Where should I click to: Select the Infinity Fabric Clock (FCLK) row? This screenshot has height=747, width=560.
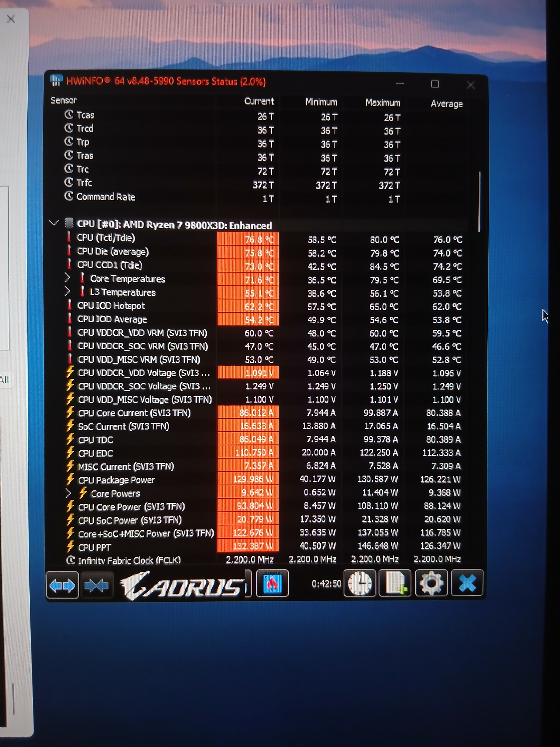tap(264, 560)
